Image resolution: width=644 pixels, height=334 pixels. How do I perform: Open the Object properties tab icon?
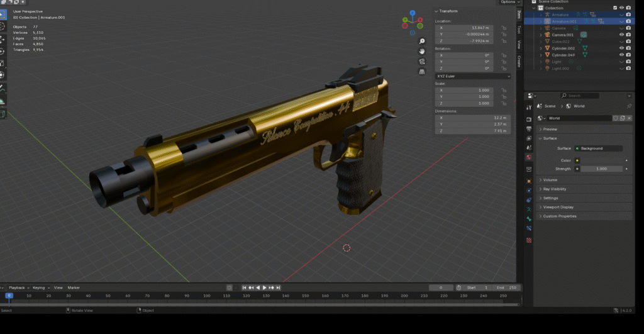529,181
